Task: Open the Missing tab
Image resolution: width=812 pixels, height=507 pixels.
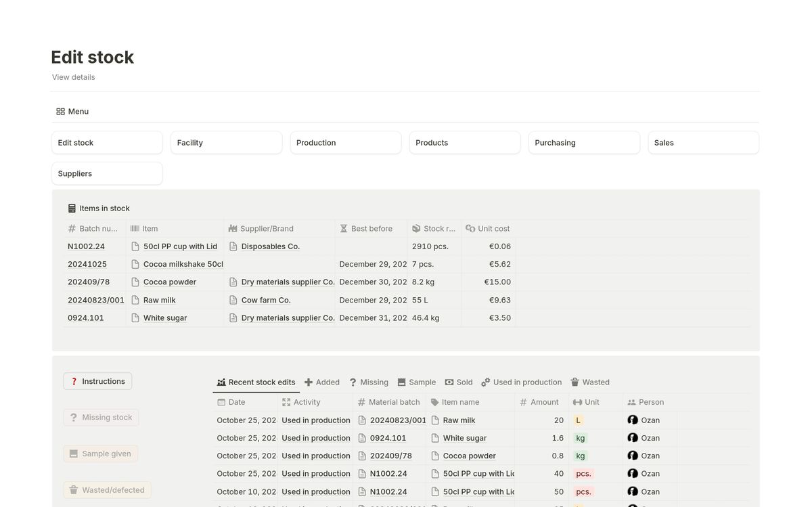Action: coord(368,382)
